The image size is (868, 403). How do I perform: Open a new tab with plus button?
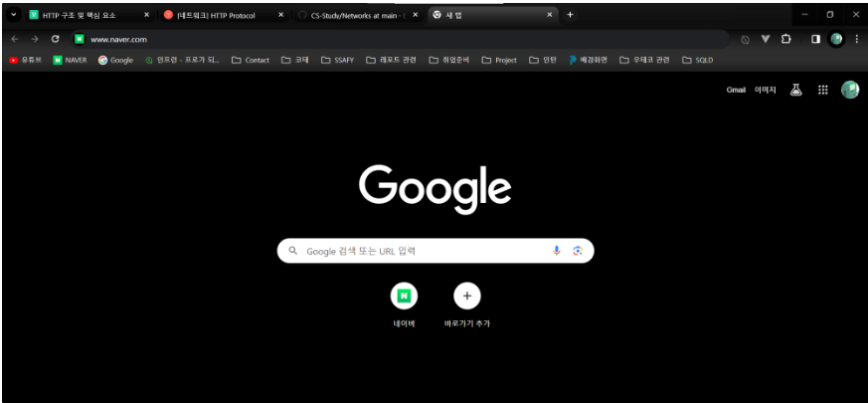(x=570, y=15)
